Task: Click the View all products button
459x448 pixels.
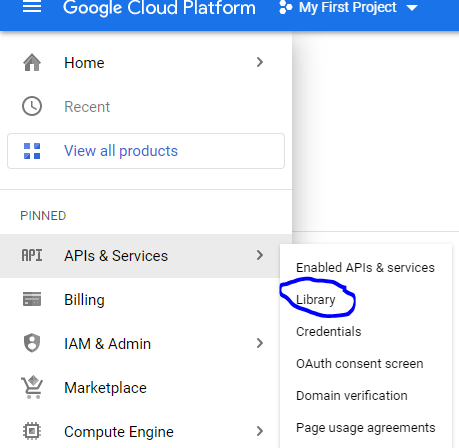Action: click(x=146, y=151)
